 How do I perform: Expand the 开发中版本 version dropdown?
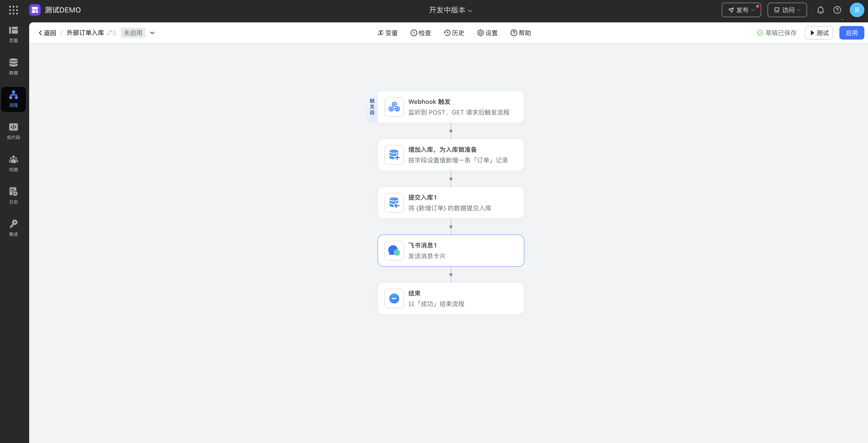click(x=450, y=10)
